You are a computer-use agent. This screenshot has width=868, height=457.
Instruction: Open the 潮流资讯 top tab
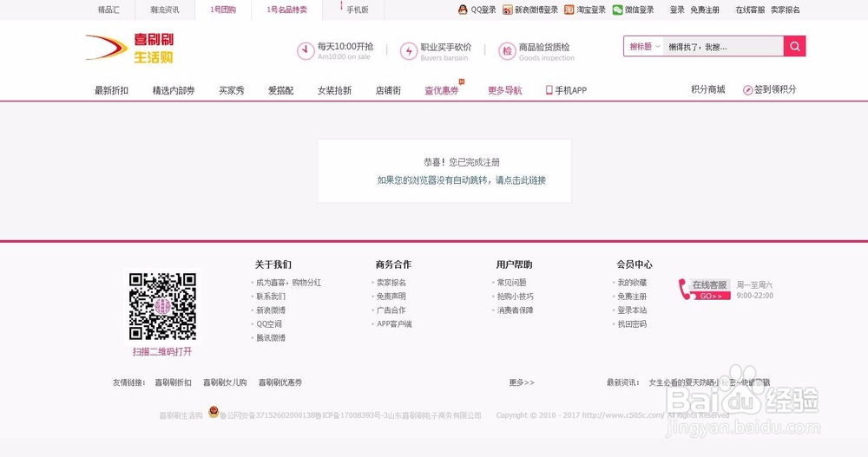[164, 10]
